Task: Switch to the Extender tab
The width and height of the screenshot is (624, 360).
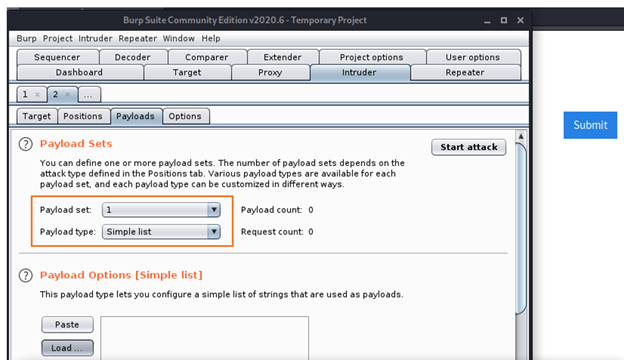Action: pyautogui.click(x=283, y=57)
